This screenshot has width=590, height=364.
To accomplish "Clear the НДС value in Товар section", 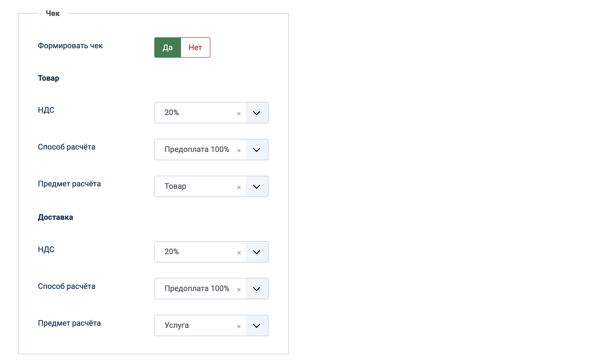I will tap(239, 114).
